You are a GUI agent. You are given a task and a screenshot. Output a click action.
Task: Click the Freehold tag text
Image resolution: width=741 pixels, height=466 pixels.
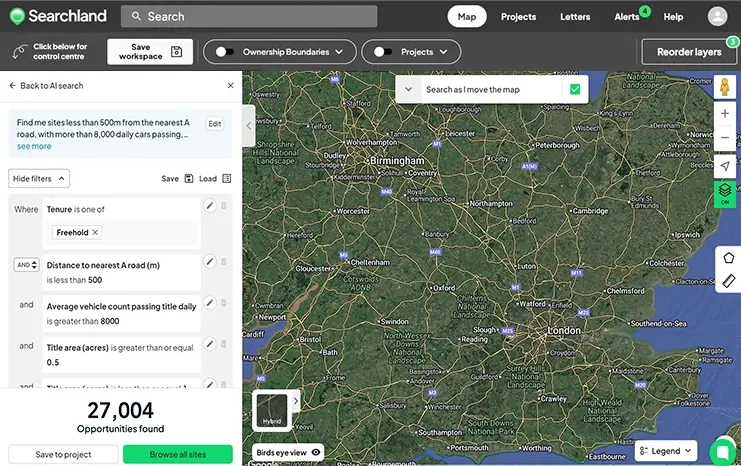pos(72,232)
